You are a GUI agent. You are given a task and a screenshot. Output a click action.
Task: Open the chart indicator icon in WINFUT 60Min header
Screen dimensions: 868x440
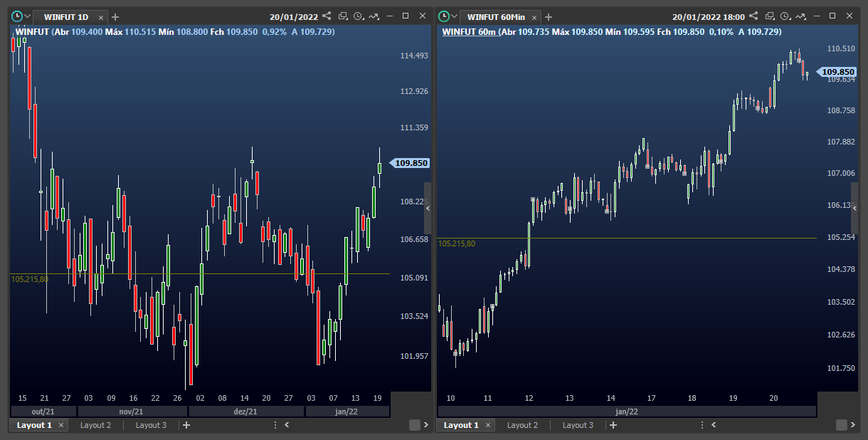coord(800,16)
